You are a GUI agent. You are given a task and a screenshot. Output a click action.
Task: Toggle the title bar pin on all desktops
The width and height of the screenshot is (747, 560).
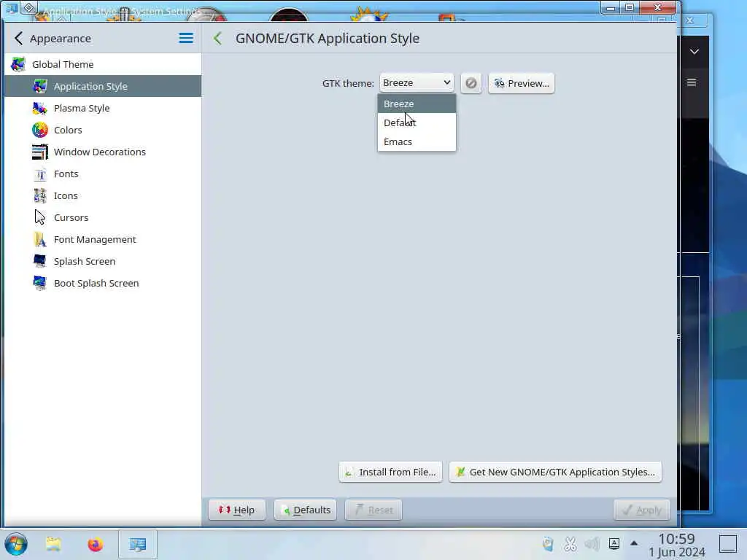[x=29, y=8]
